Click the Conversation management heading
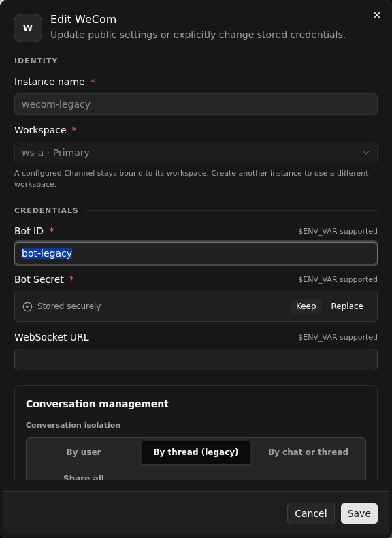392x538 pixels. (x=97, y=404)
